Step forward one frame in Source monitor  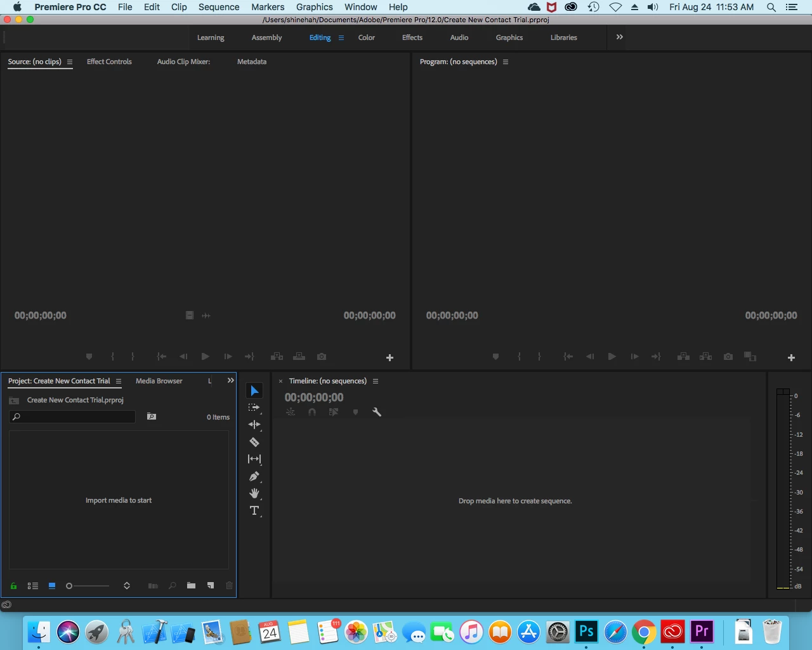click(x=228, y=357)
